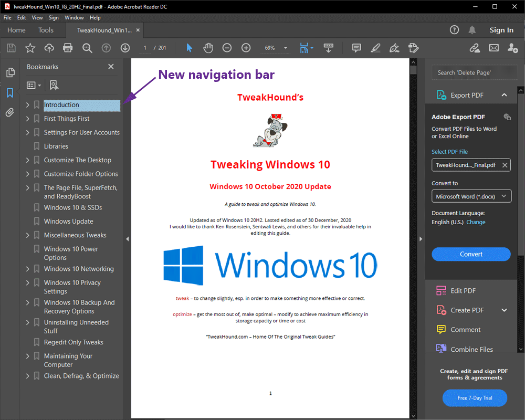
Task: Open the Help menu
Action: 95,18
